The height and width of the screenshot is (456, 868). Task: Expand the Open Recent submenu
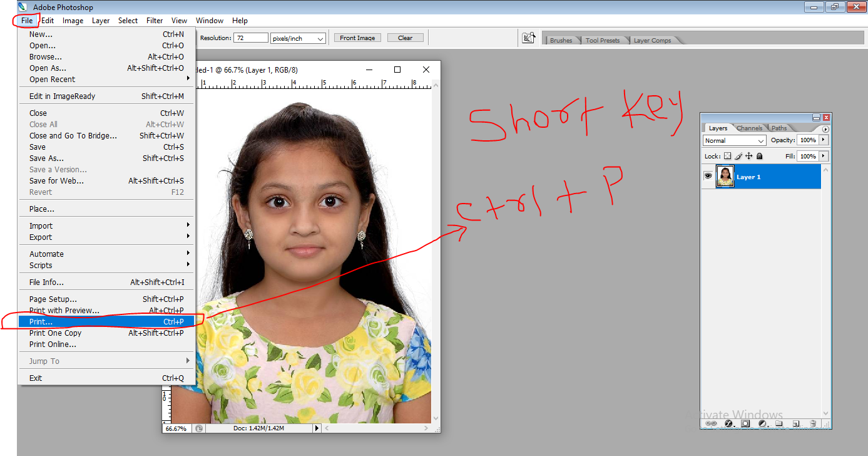pos(53,79)
